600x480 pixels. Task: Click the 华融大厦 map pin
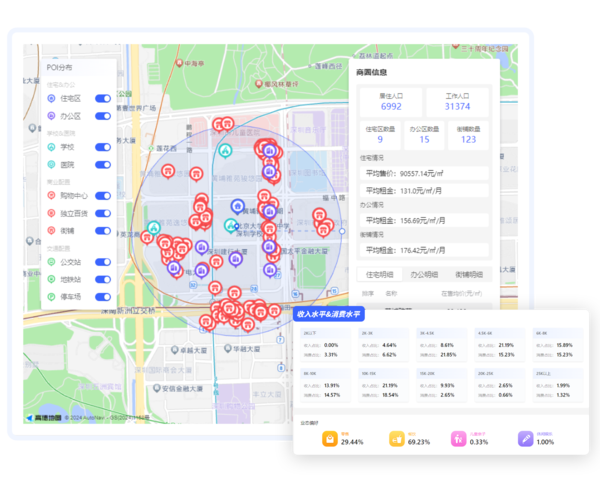point(228,348)
